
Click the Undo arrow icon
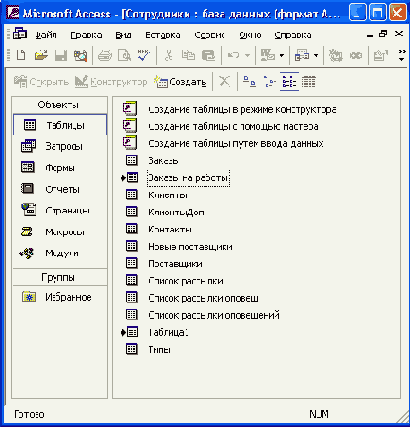[x=233, y=55]
